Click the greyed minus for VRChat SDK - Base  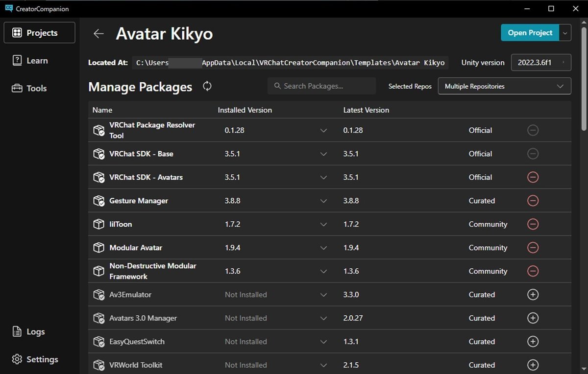tap(533, 154)
